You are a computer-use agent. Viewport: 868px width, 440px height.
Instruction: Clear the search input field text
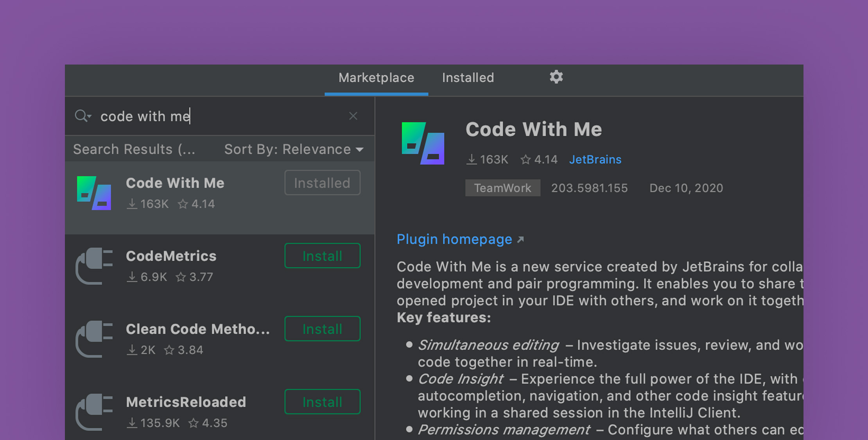[x=353, y=116]
